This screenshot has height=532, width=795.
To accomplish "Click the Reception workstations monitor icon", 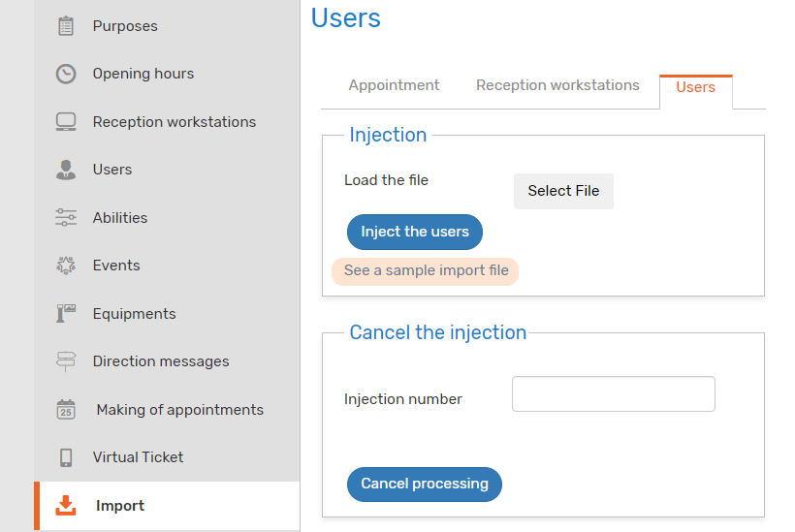I will [x=65, y=122].
